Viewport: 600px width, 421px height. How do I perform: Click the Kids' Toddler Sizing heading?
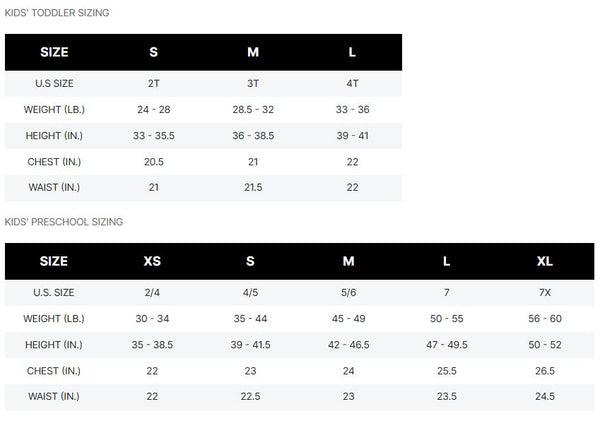tap(57, 13)
